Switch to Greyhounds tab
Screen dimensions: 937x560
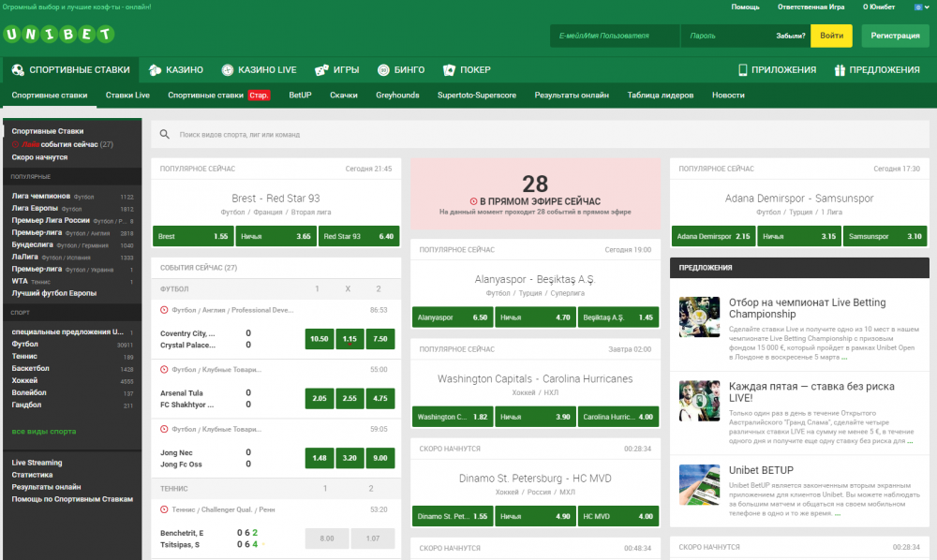click(397, 95)
